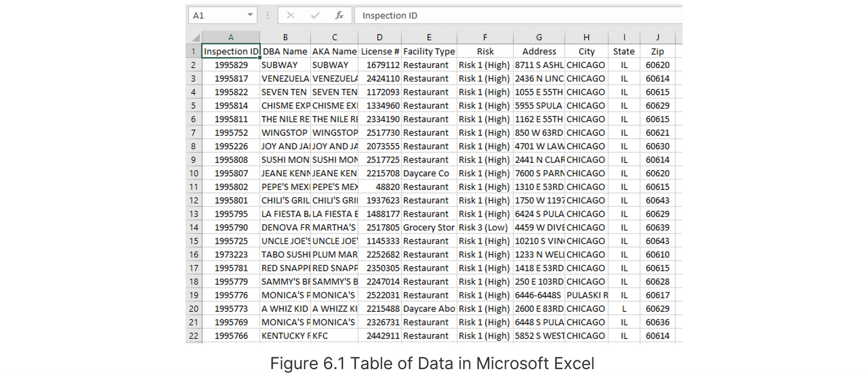Select row 10 header
Screen dimensions: 868x383
[193, 173]
